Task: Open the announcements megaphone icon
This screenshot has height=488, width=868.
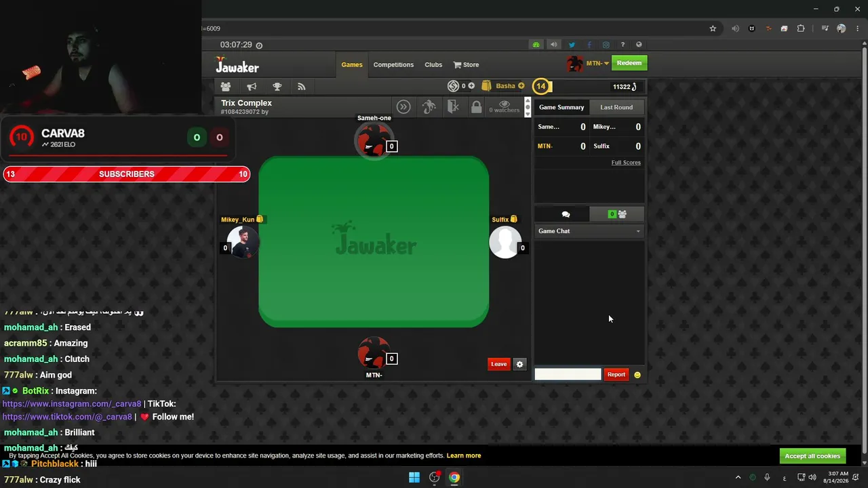Action: click(252, 87)
